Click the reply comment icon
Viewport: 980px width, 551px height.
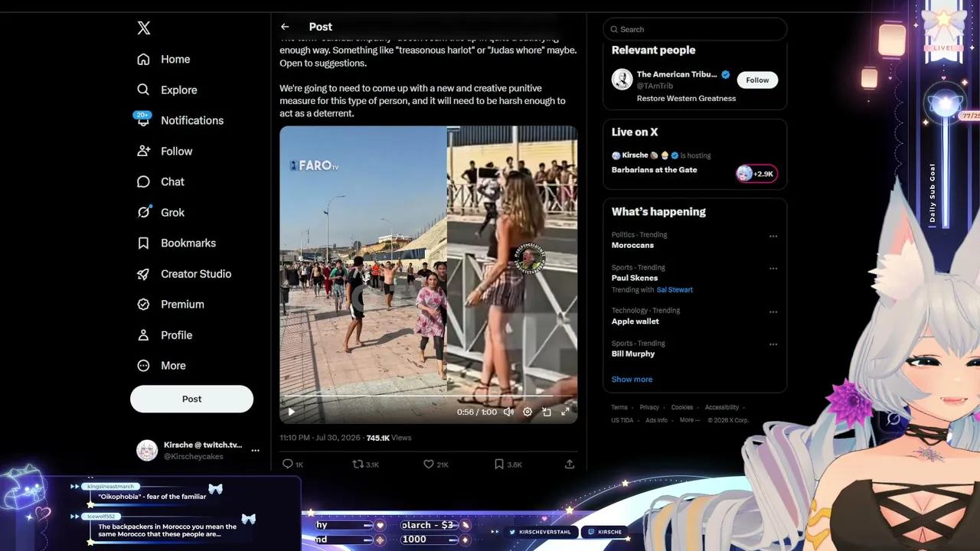[x=288, y=464]
